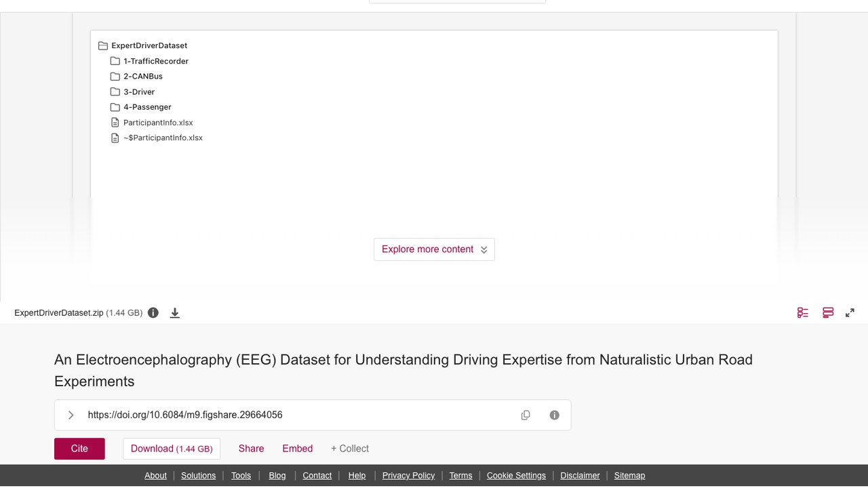The image size is (868, 488).
Task: Show file info for ExpertDriverDataset.zip
Action: coord(153,312)
